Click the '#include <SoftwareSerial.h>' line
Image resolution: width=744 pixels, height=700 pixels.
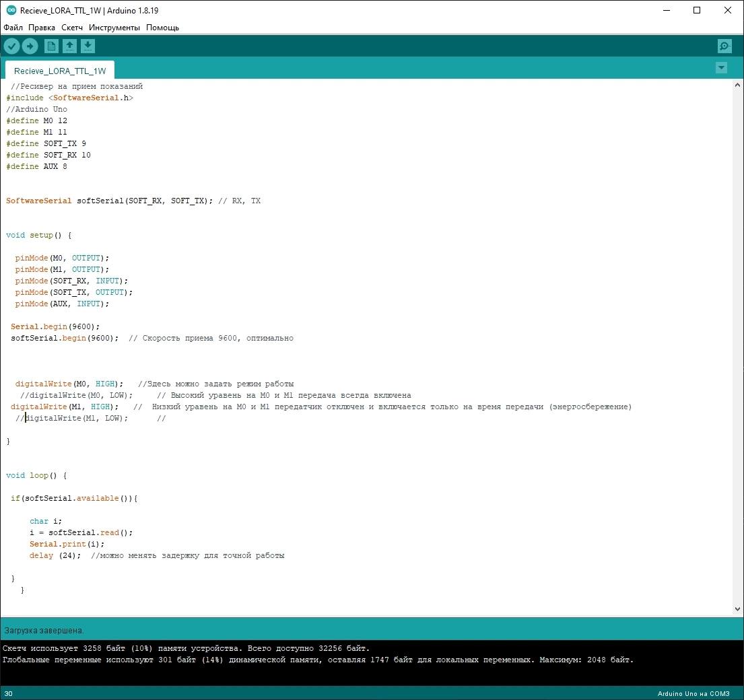[x=70, y=98]
